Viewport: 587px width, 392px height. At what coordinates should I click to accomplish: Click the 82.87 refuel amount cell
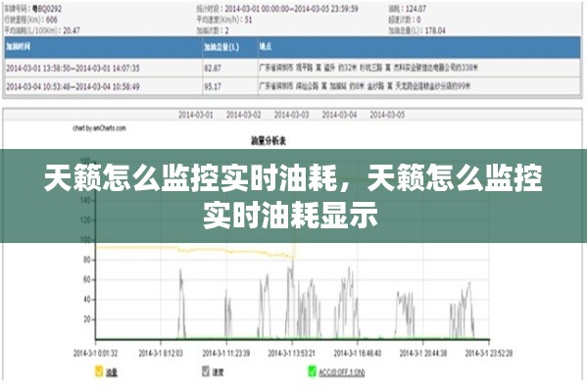coord(213,69)
